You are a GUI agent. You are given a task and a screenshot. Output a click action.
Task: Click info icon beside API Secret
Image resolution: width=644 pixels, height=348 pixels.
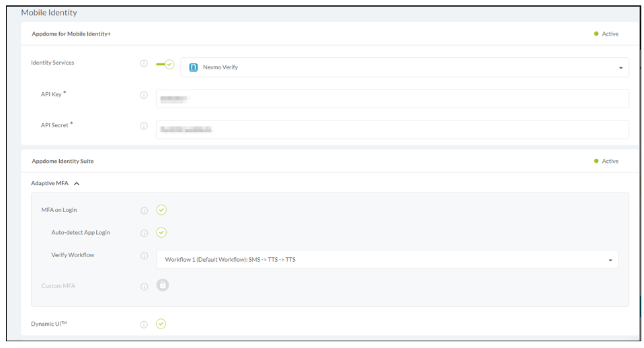coord(144,126)
